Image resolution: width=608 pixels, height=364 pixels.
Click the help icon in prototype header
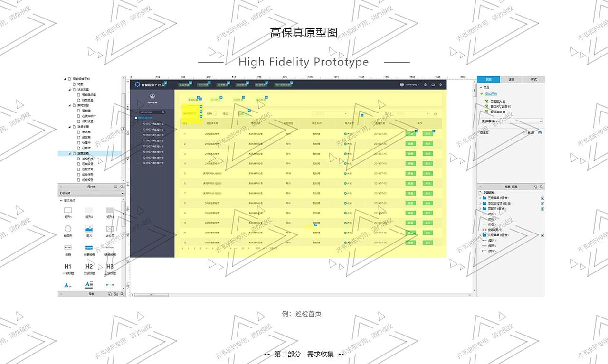(x=425, y=84)
